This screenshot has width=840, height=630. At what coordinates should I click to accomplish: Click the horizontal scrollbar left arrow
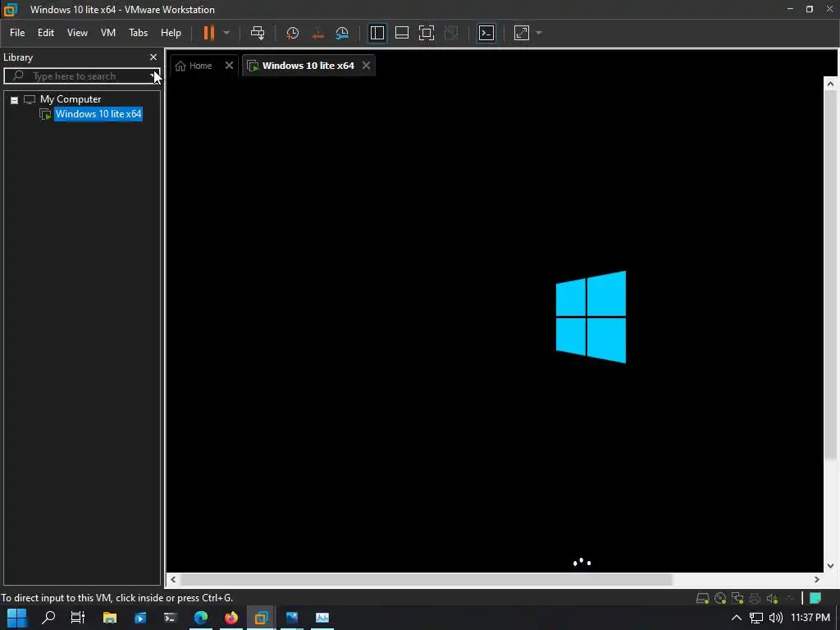coord(173,579)
